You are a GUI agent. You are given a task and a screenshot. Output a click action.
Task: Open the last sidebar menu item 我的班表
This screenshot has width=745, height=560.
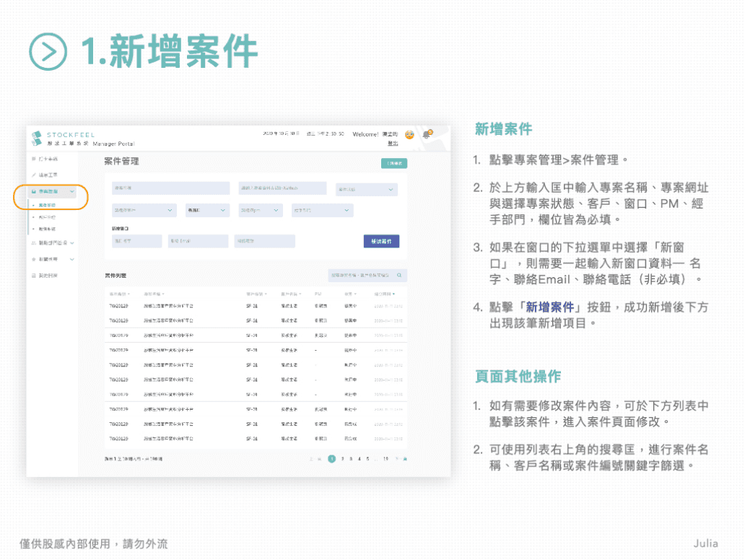point(49,276)
